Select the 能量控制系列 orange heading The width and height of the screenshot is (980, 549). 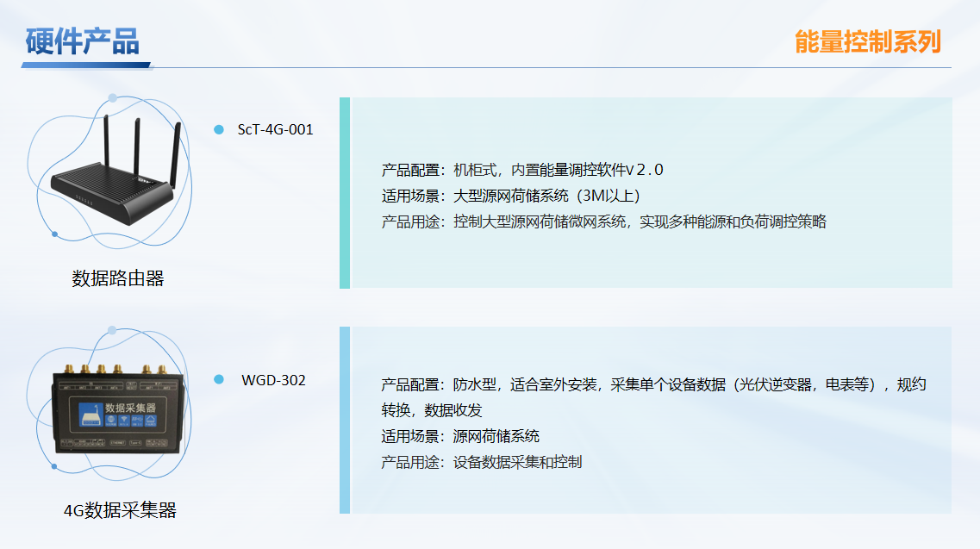(867, 41)
